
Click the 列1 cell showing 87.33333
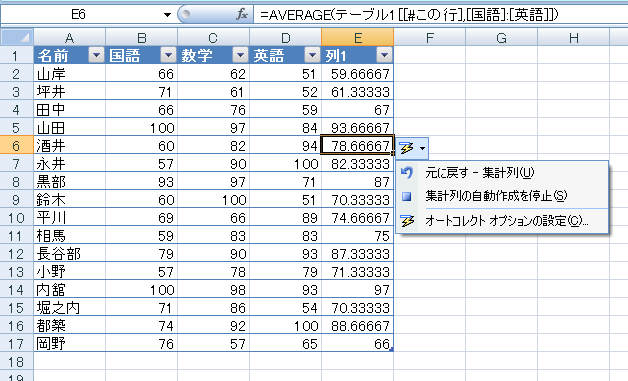pyautogui.click(x=358, y=254)
